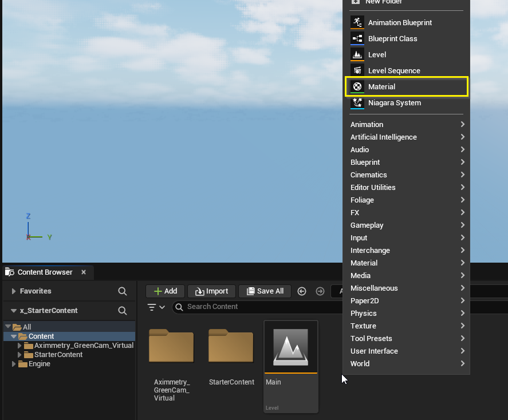The image size is (508, 420).
Task: Click the Save All button
Action: point(265,291)
